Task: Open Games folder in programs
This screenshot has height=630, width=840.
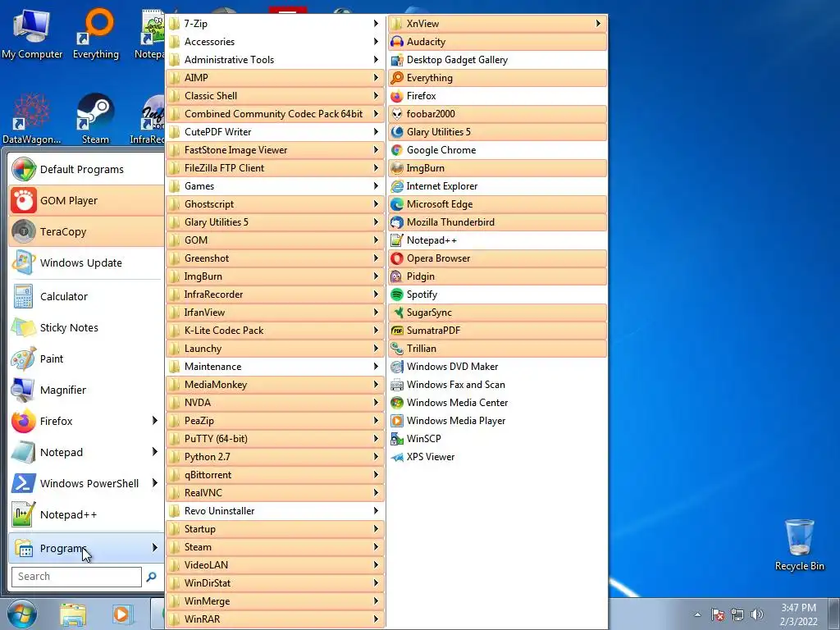Action: (x=275, y=186)
